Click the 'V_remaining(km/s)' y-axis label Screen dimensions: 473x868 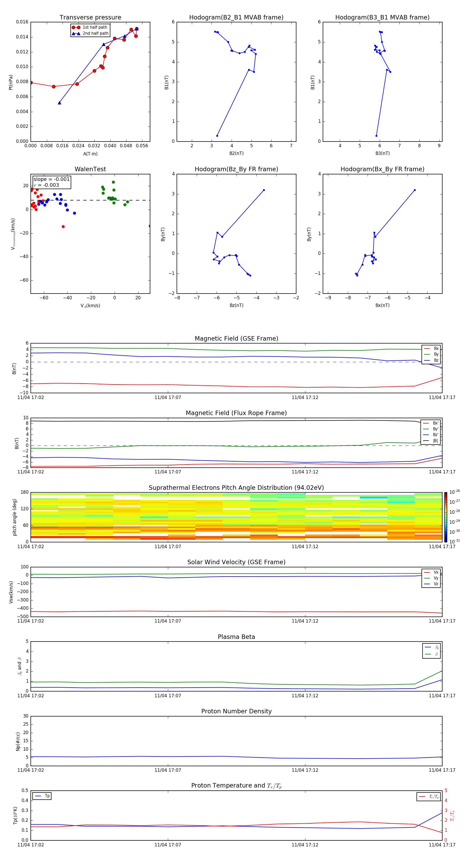click(x=13, y=234)
